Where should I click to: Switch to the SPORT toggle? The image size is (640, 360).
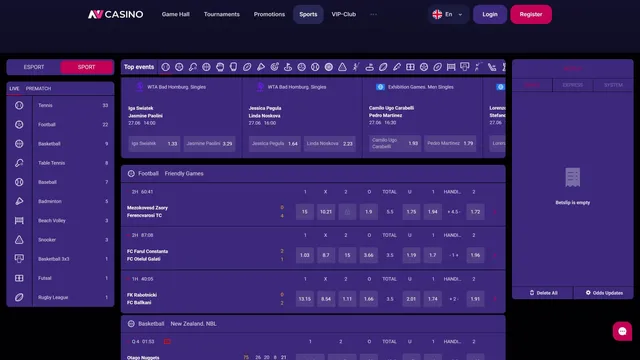(87, 67)
